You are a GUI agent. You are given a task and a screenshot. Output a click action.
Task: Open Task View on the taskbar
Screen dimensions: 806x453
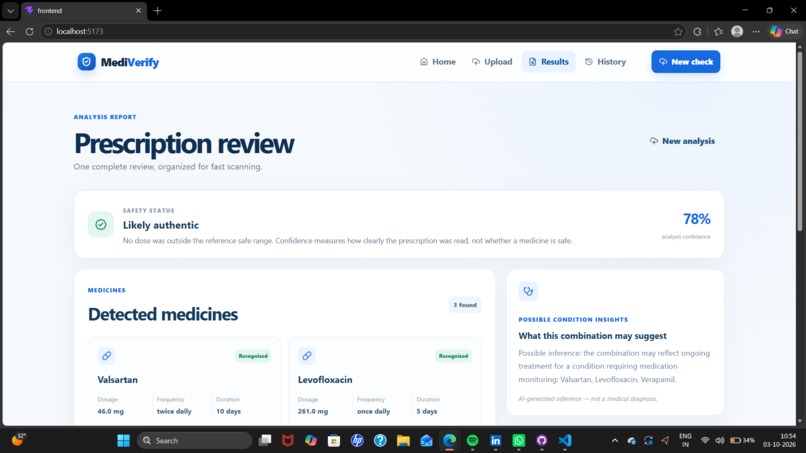click(265, 441)
